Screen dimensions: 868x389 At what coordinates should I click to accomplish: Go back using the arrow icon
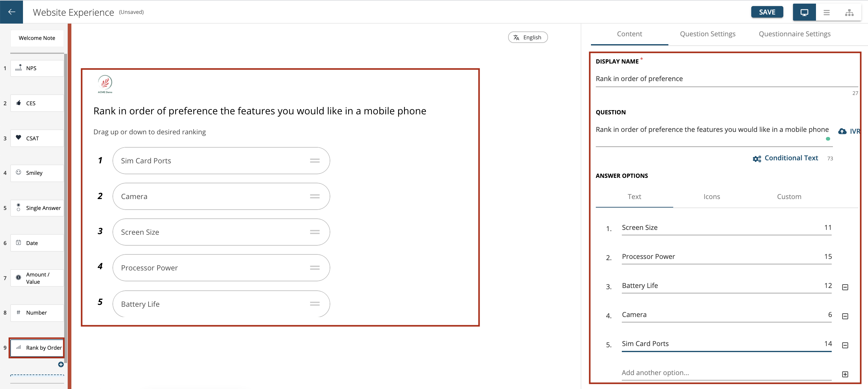coord(11,12)
